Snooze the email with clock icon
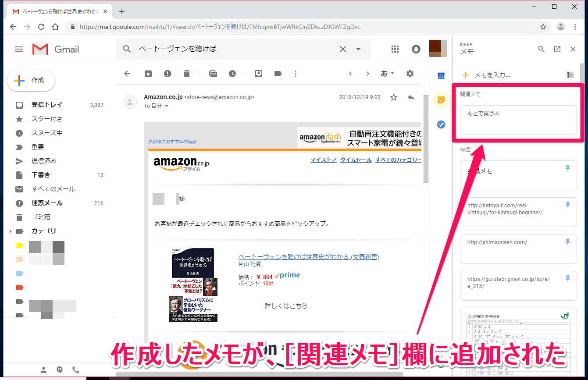Image resolution: width=588 pixels, height=380 pixels. (x=232, y=74)
